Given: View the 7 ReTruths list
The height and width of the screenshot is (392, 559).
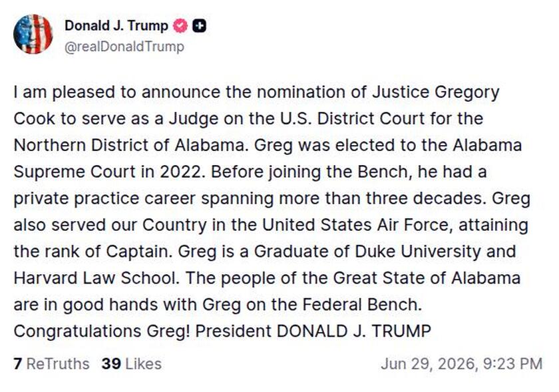Looking at the screenshot, I should 51,364.
